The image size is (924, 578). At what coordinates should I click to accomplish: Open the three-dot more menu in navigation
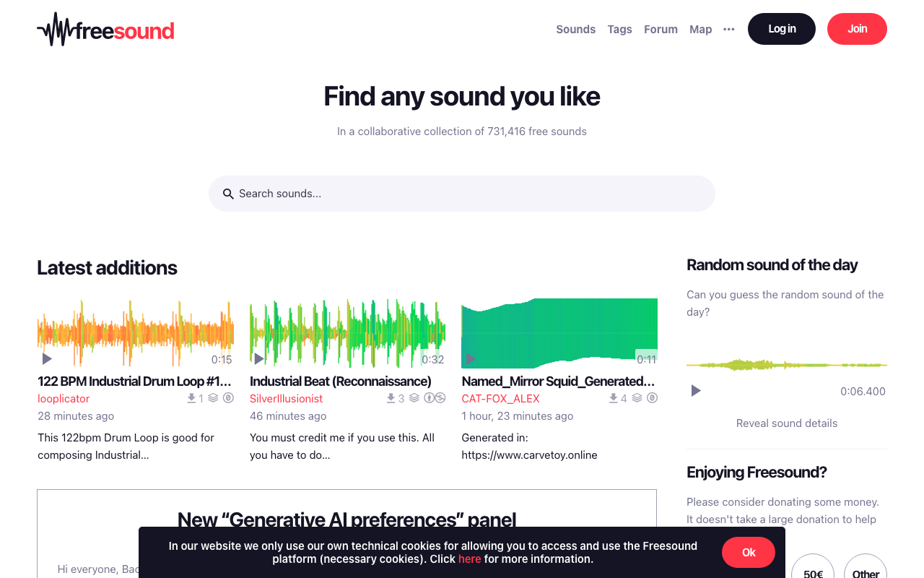[x=729, y=29]
